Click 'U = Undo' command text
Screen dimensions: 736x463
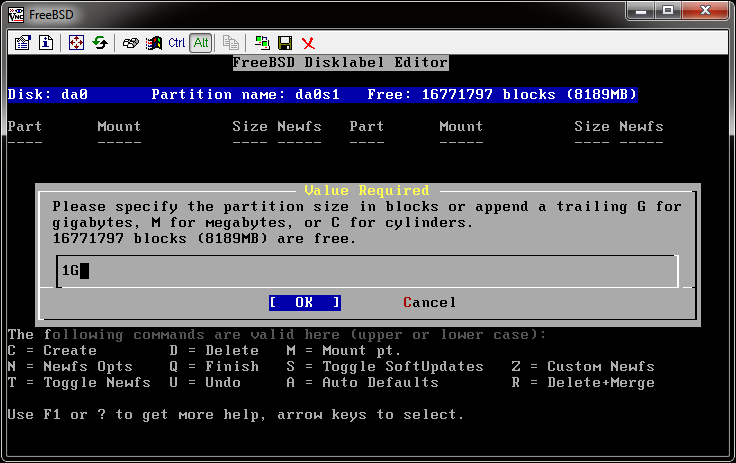pyautogui.click(x=205, y=382)
